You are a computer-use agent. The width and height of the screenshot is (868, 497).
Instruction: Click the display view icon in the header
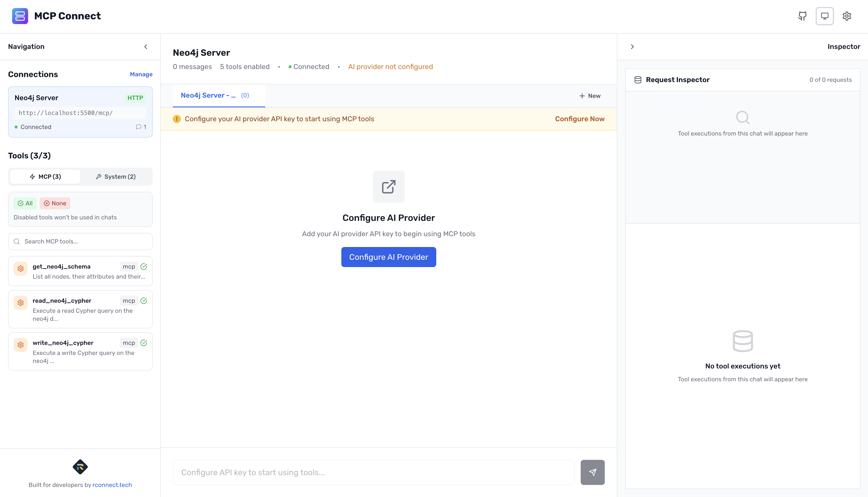coord(825,16)
